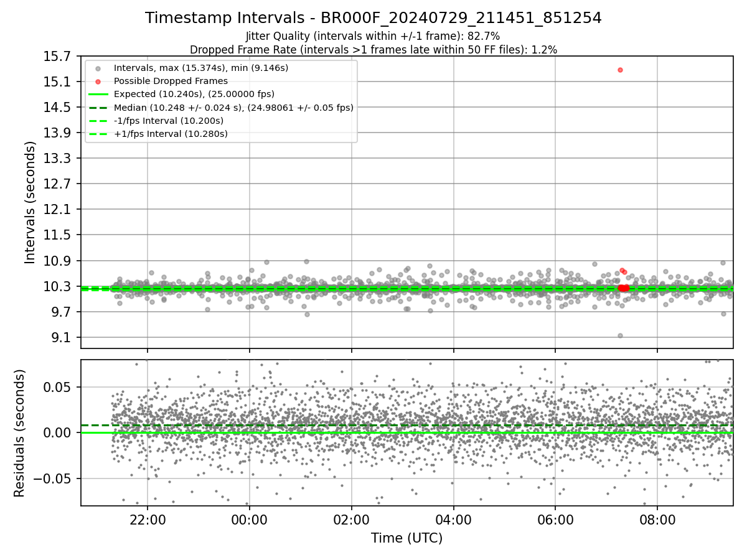Click legend entry 'Expected (10.240s), (25.00000 fps)'
Image resolution: width=747 pixels, height=560 pixels.
(x=194, y=94)
